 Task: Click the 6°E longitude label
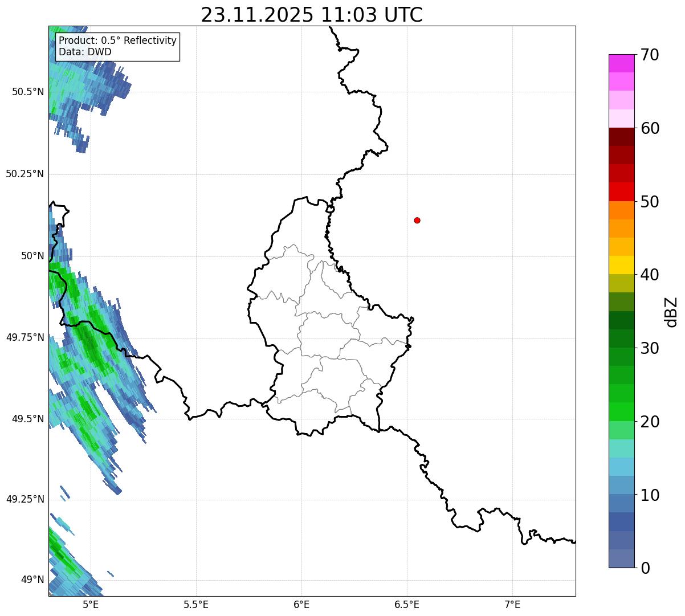[301, 604]
